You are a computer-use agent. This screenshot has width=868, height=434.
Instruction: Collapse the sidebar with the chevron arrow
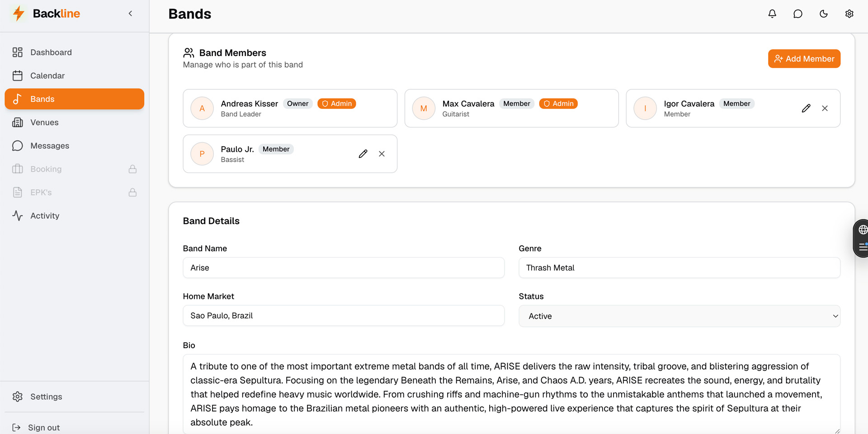pyautogui.click(x=130, y=14)
